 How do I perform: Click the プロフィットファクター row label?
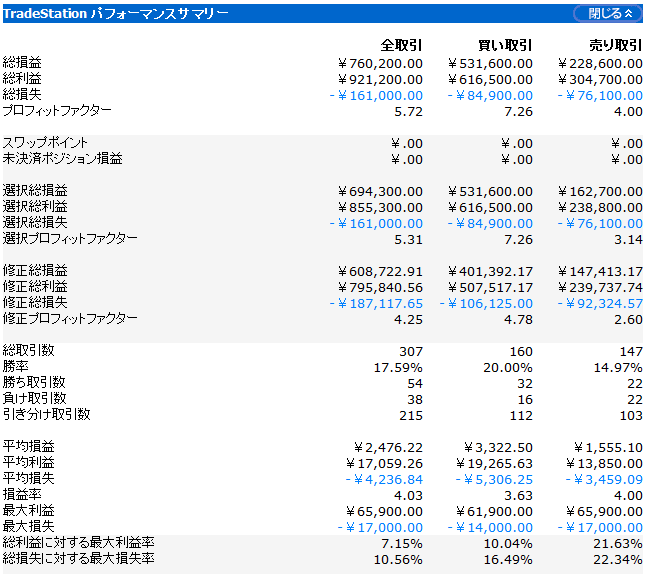[57, 110]
